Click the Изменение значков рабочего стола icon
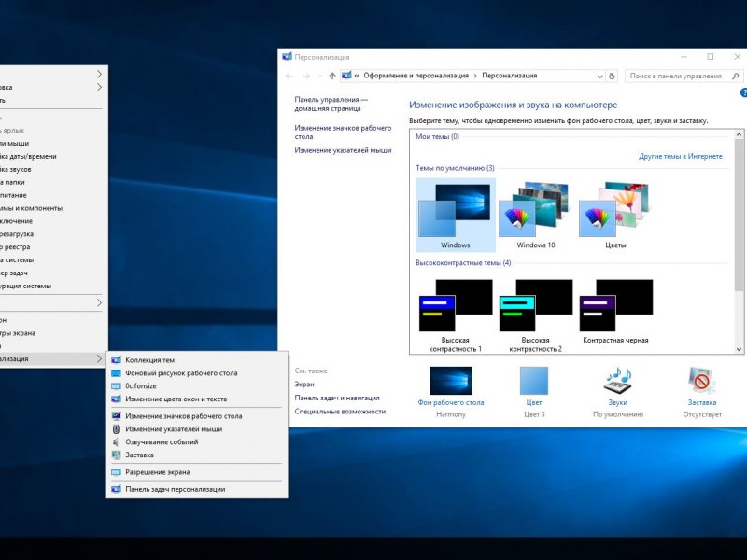 pyautogui.click(x=116, y=415)
